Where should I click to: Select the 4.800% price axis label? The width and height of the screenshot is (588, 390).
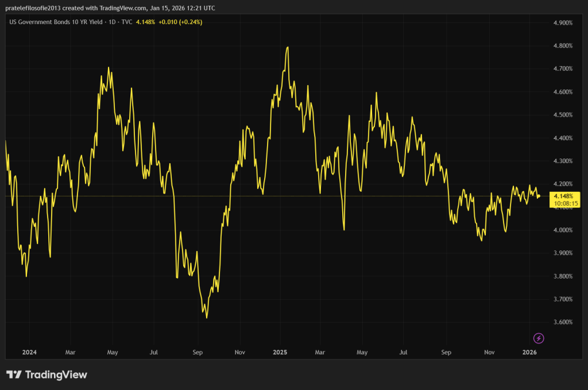tap(563, 46)
